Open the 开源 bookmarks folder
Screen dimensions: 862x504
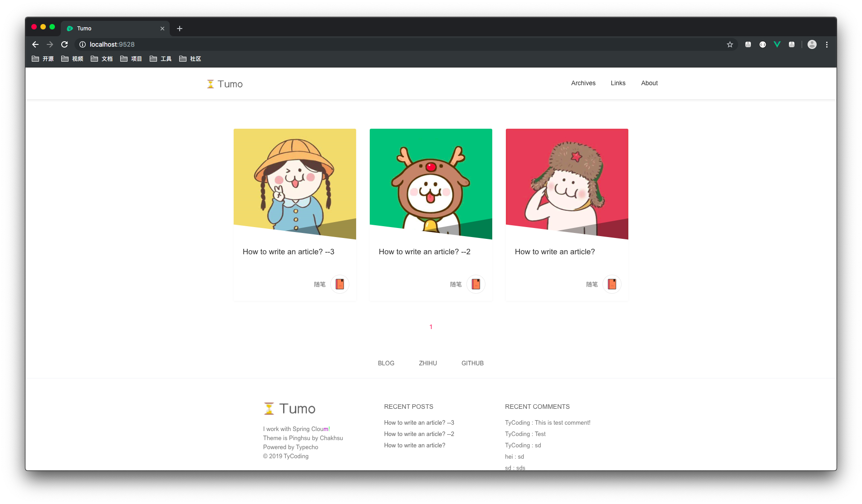tap(43, 59)
